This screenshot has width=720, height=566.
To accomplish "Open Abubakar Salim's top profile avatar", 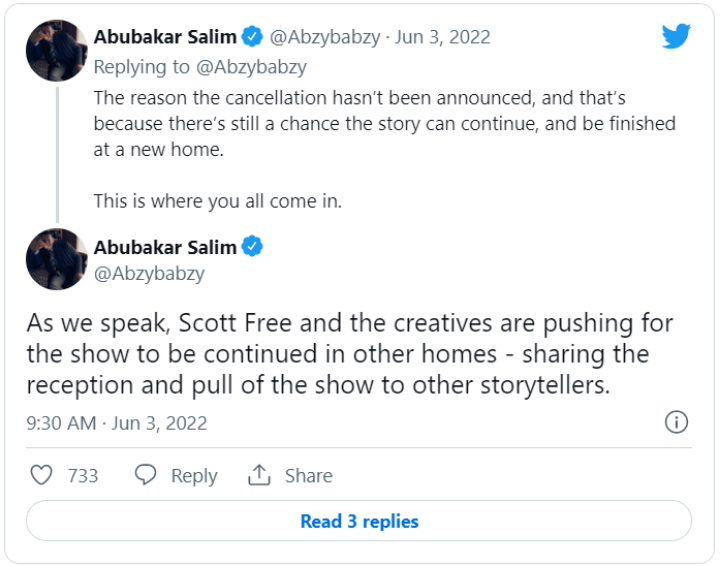I will coord(57,50).
